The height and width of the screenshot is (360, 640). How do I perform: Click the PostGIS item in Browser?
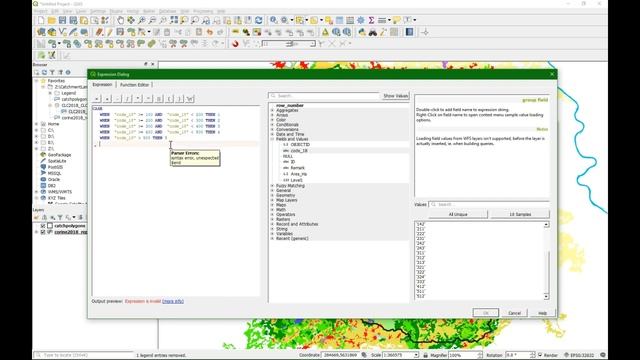(x=55, y=167)
